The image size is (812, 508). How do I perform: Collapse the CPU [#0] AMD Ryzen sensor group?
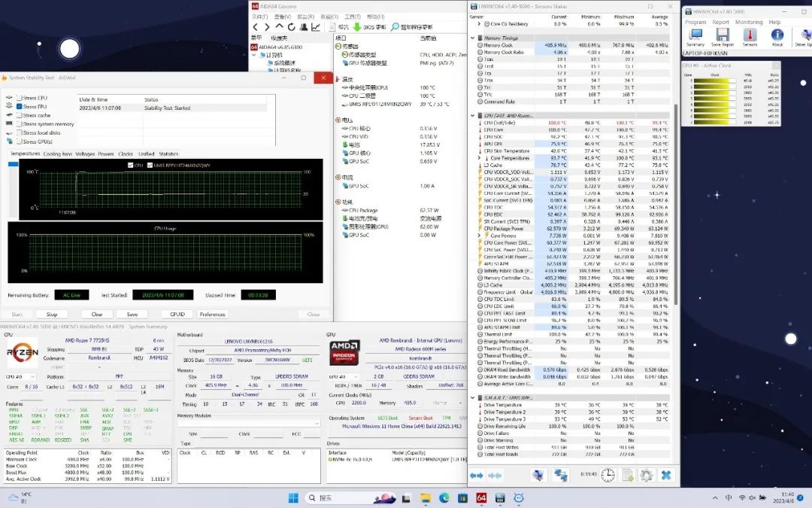(472, 116)
